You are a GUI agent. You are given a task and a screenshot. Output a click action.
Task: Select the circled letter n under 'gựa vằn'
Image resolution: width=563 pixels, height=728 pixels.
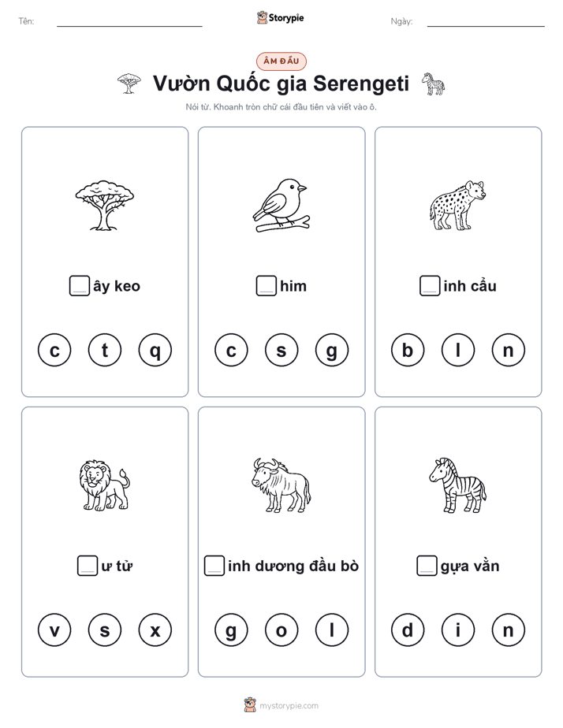click(x=508, y=630)
